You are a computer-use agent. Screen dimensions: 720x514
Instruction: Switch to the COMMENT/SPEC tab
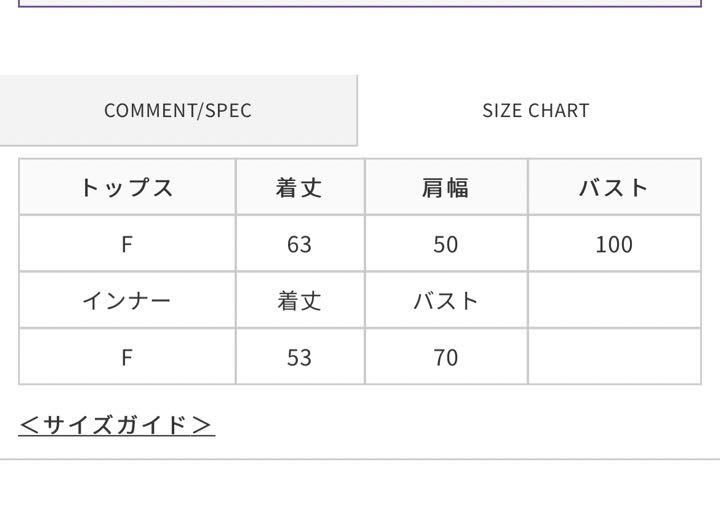[178, 110]
